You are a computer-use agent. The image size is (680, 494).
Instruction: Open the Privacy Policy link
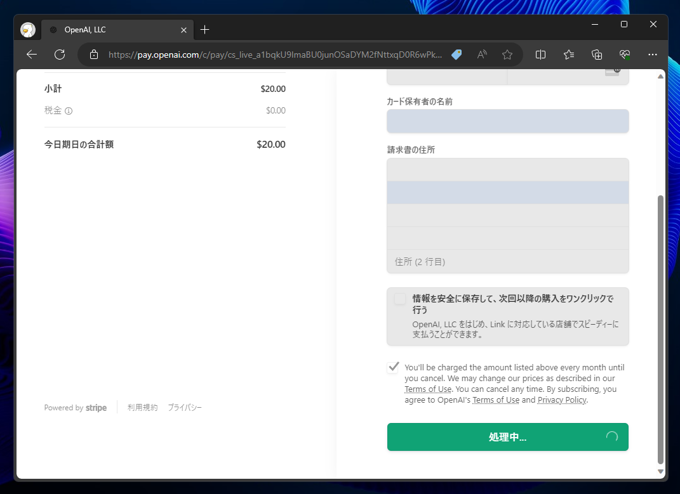coord(562,400)
